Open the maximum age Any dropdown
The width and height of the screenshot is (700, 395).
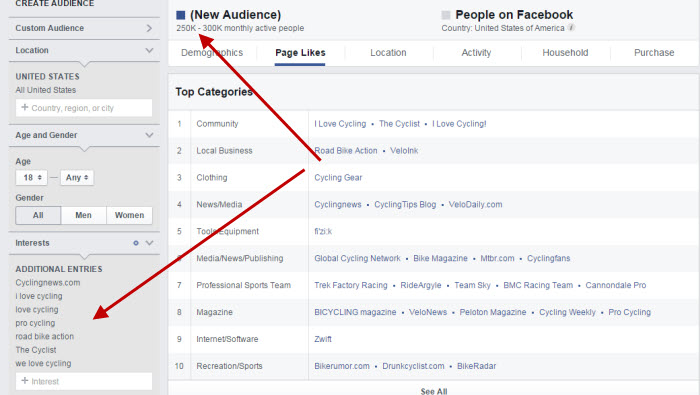click(77, 178)
